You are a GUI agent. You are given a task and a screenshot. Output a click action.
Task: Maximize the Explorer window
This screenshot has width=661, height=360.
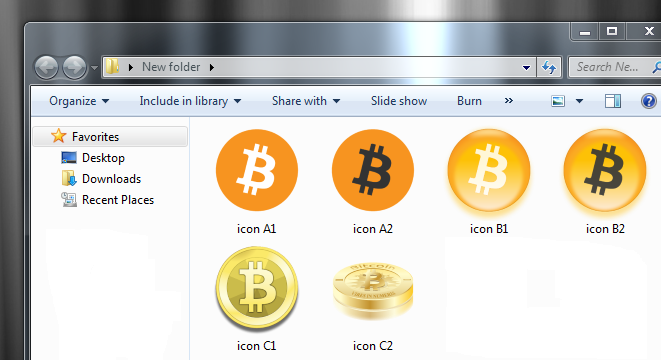pyautogui.click(x=612, y=31)
